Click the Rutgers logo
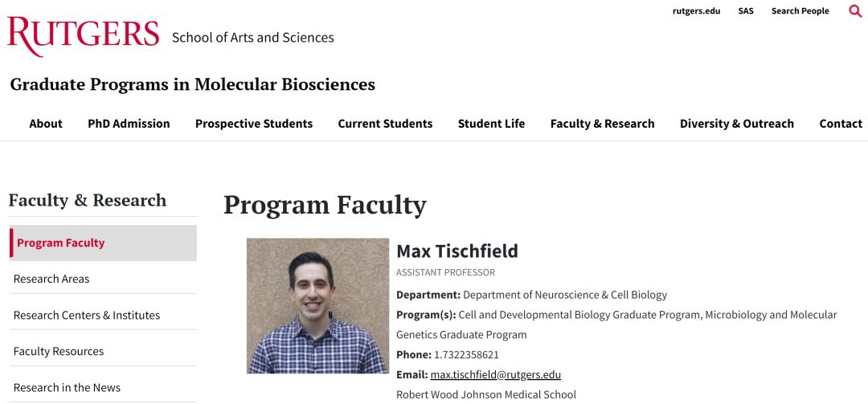Screen dimensions: 868x404 (x=84, y=36)
